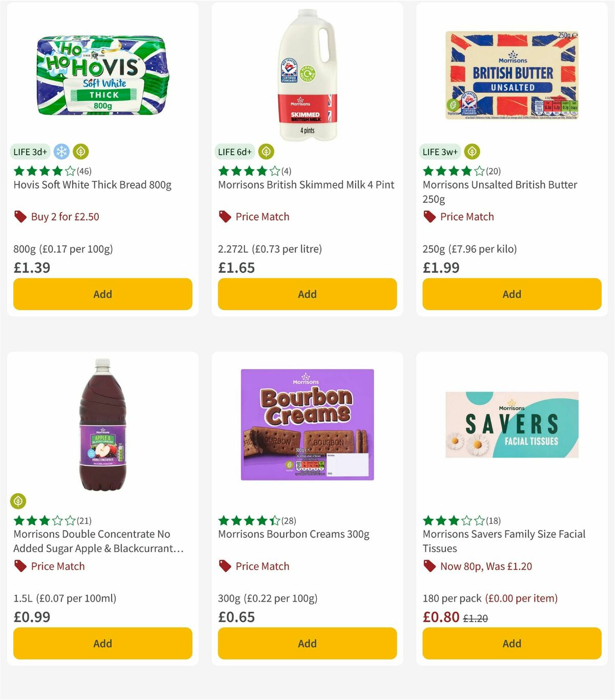Click the tag icon beside Now 80p offer
The height and width of the screenshot is (700, 615).
tap(429, 566)
